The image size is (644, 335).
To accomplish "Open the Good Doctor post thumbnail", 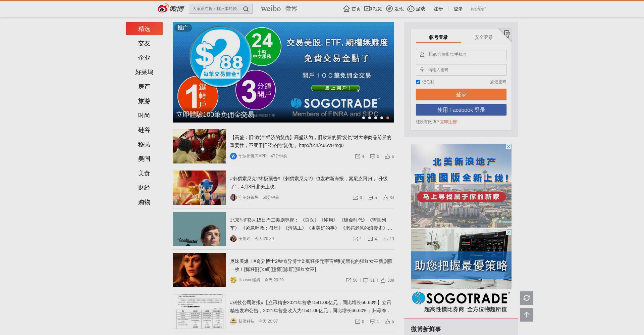I will click(x=199, y=229).
